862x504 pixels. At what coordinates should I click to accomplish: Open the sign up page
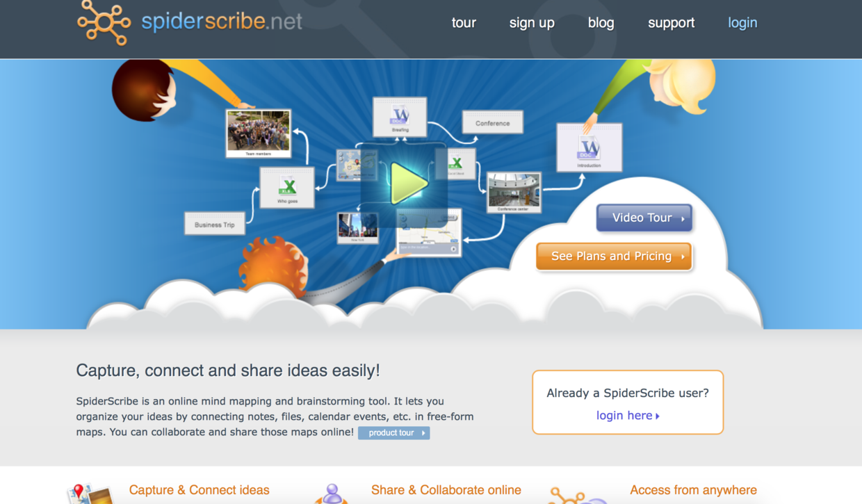(532, 23)
